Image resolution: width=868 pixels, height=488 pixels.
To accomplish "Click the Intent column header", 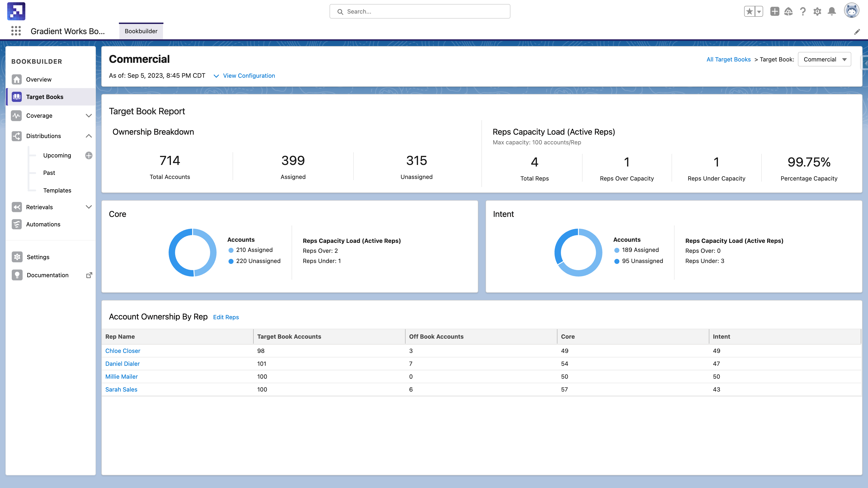I will 785,337.
